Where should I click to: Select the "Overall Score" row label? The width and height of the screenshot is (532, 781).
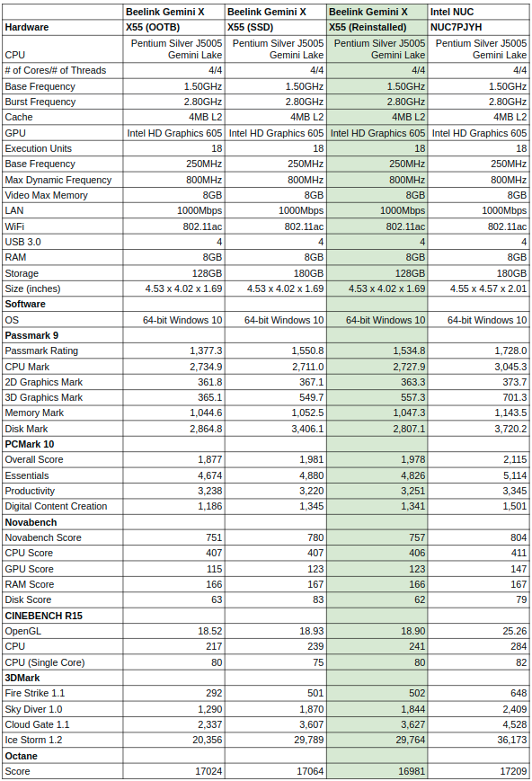[x=34, y=460]
